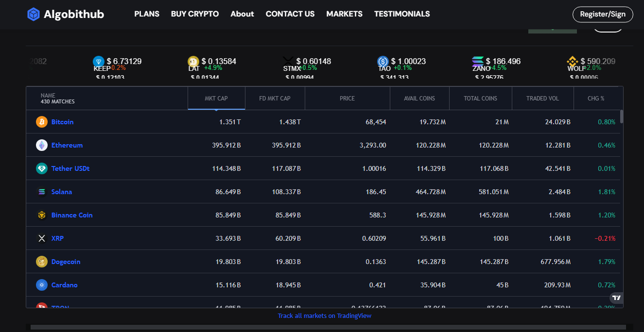Click the TradingView logo badge
644x332 pixels.
point(616,298)
